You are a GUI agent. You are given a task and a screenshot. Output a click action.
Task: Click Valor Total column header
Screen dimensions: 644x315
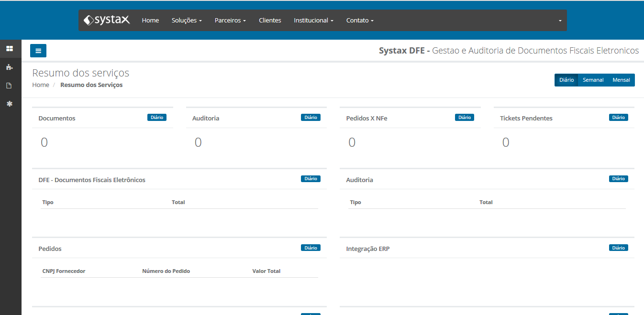click(x=266, y=271)
